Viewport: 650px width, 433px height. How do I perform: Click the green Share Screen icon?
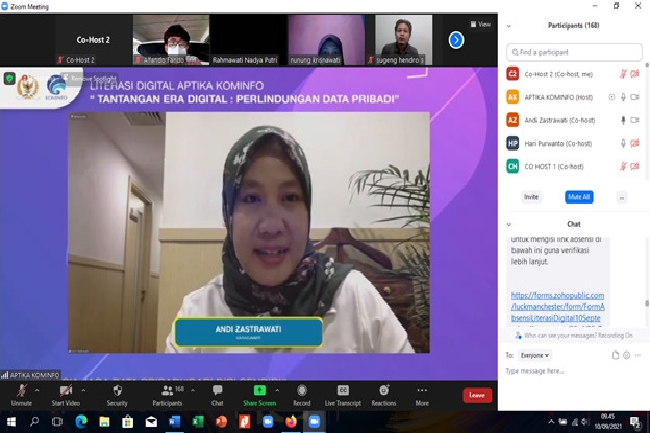click(x=259, y=390)
